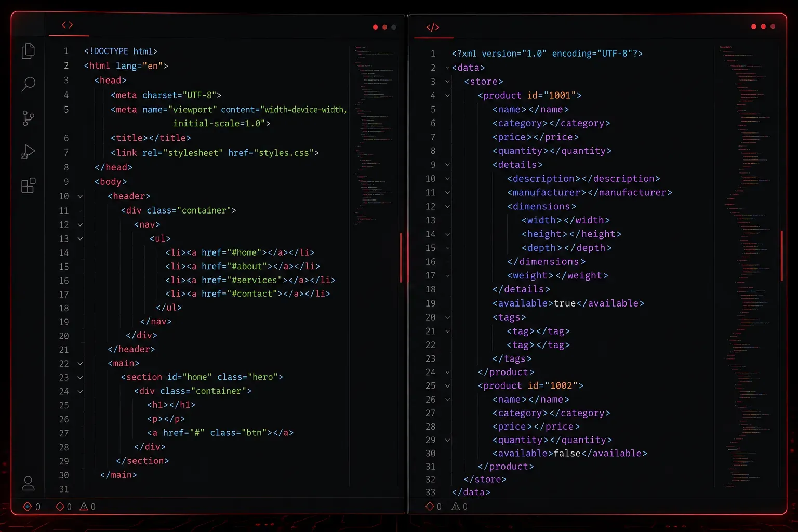
Task: Collapse the container div at HTML line 24
Action: point(80,392)
